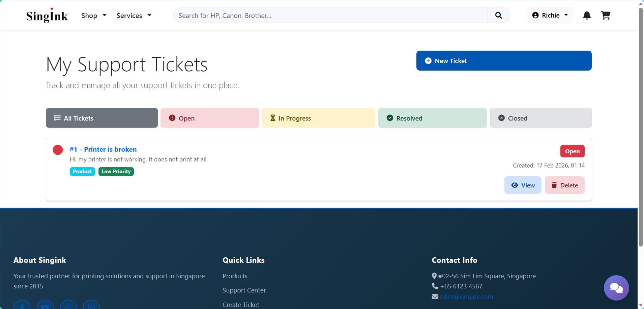Click the Created: 17 Feb 2026, 01:14 text

coord(549,165)
